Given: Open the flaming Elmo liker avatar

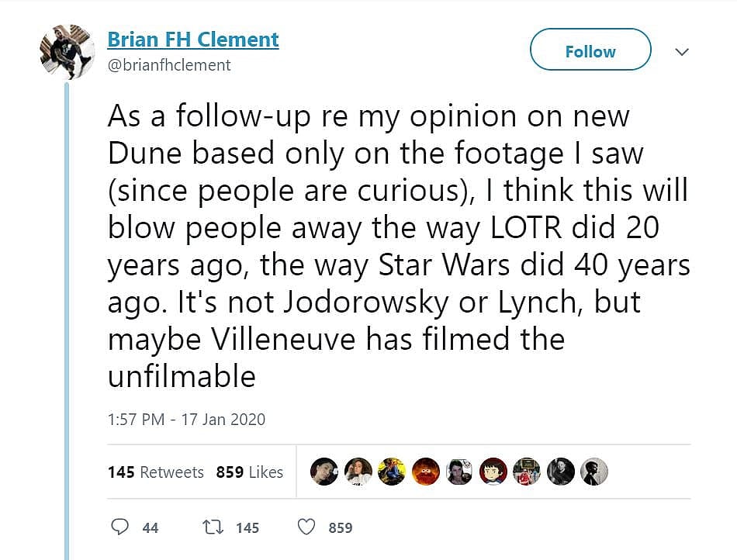Looking at the screenshot, I should [425, 472].
